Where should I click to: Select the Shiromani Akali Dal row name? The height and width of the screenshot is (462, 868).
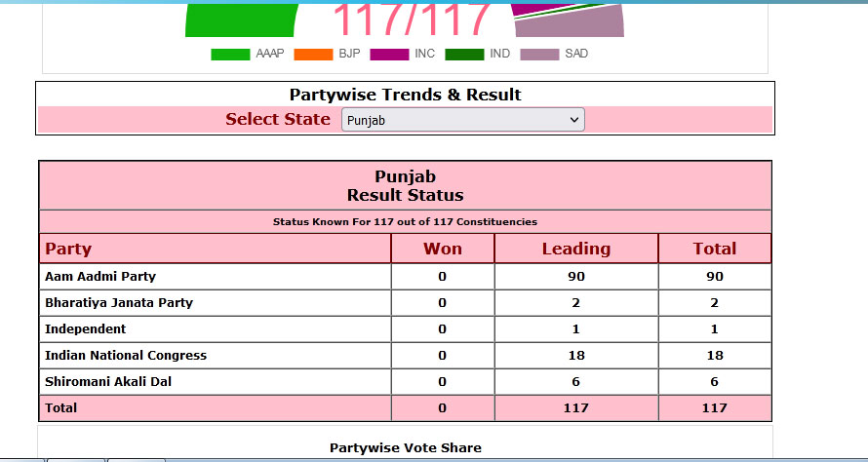click(x=108, y=381)
